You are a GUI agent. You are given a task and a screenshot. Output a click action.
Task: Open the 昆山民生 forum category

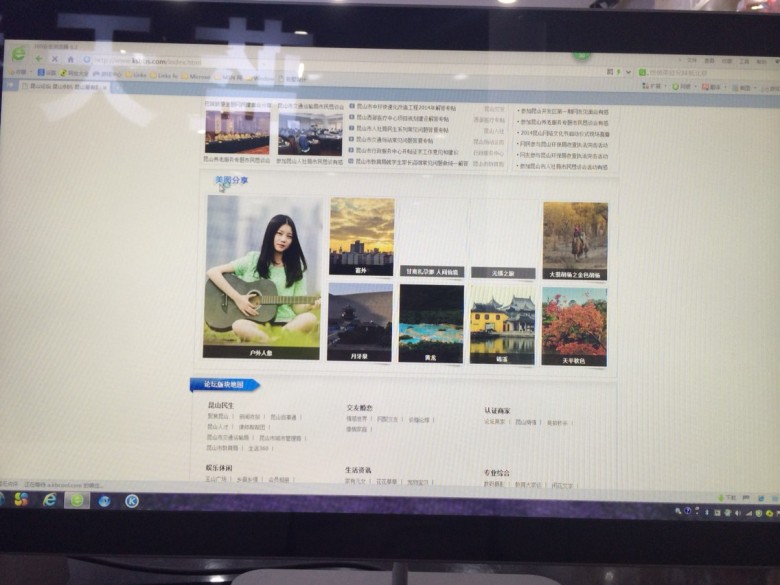220,405
